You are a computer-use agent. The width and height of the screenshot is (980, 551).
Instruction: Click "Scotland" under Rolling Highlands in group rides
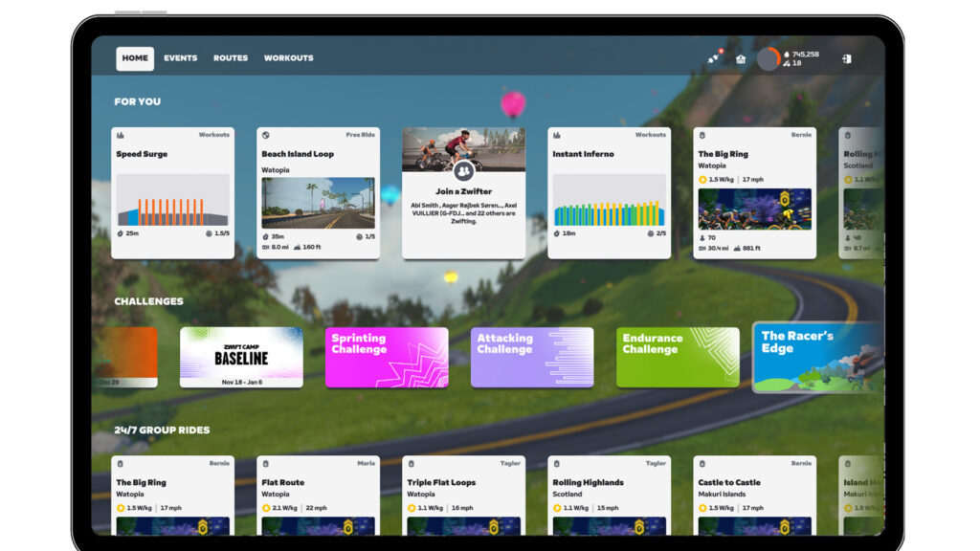(x=568, y=495)
